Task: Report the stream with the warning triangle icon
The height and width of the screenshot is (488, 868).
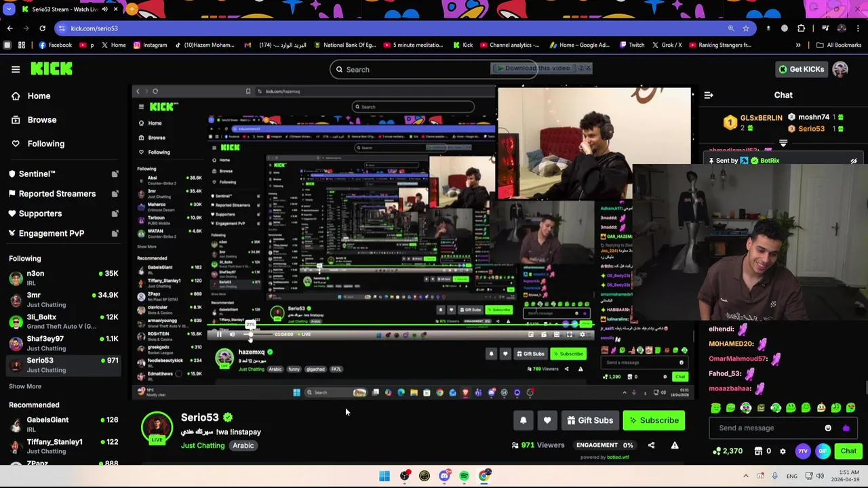Action: click(x=675, y=445)
